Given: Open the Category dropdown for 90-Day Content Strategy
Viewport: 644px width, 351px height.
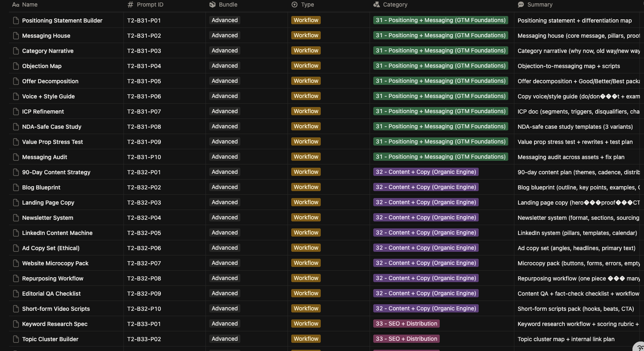Looking at the screenshot, I should (x=426, y=172).
